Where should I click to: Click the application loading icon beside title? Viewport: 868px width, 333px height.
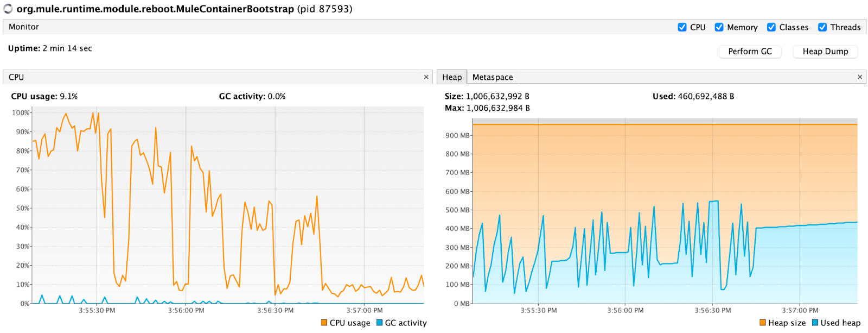[8, 9]
